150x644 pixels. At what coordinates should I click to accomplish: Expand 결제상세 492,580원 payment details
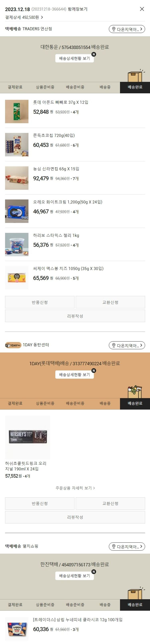click(x=24, y=17)
